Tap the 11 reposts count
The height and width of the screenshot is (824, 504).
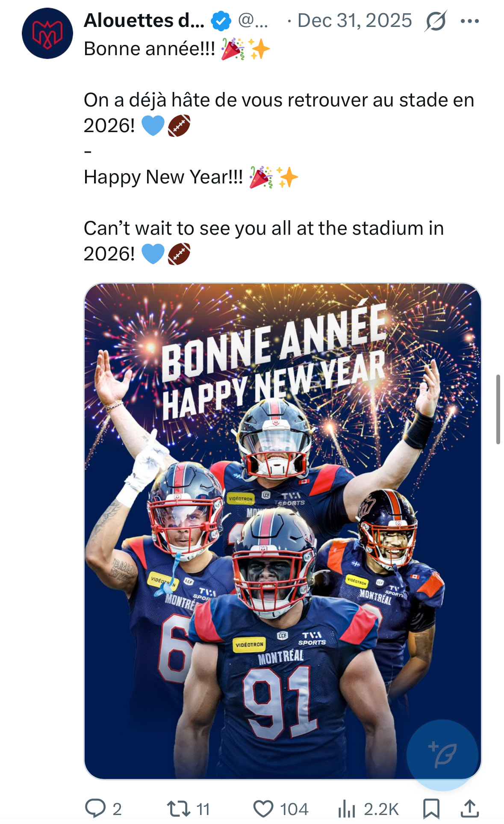point(203,809)
